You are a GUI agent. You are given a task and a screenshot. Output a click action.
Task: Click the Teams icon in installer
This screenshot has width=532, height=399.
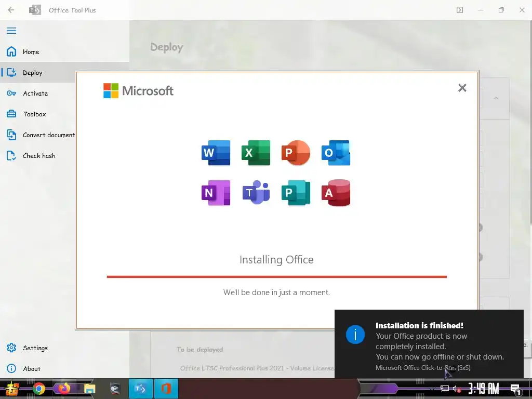click(256, 193)
